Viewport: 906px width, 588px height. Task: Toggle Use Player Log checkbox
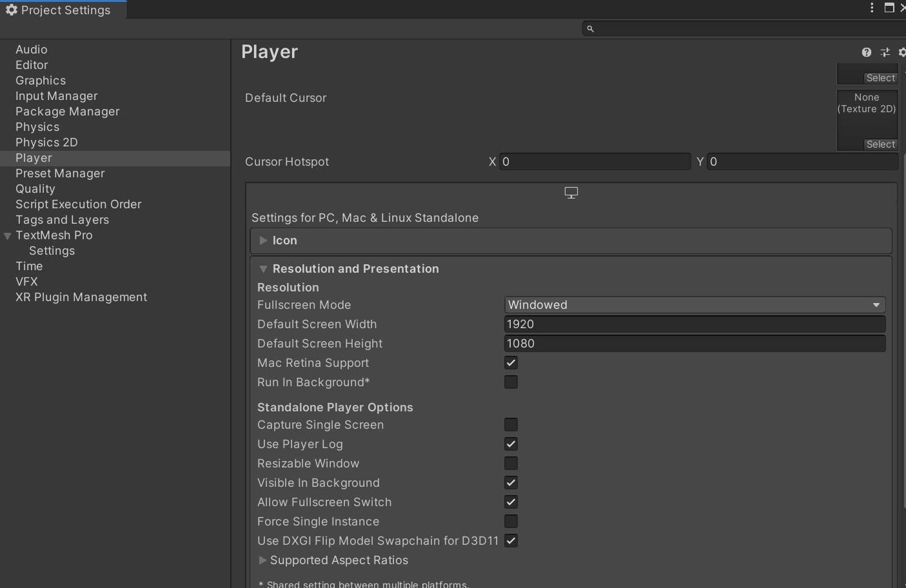pos(511,444)
